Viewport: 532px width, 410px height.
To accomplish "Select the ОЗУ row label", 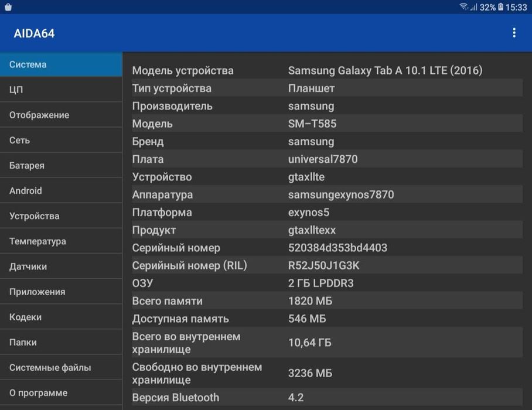I will (x=142, y=283).
